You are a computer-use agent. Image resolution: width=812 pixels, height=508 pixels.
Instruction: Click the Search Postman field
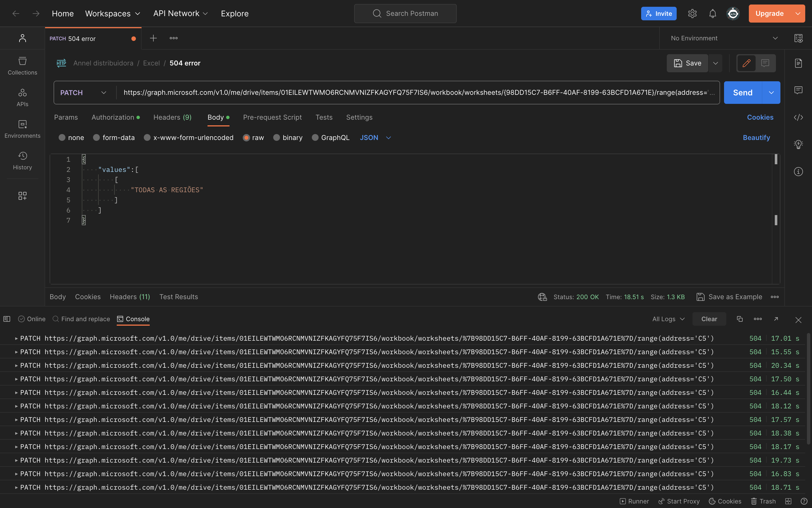coord(405,14)
